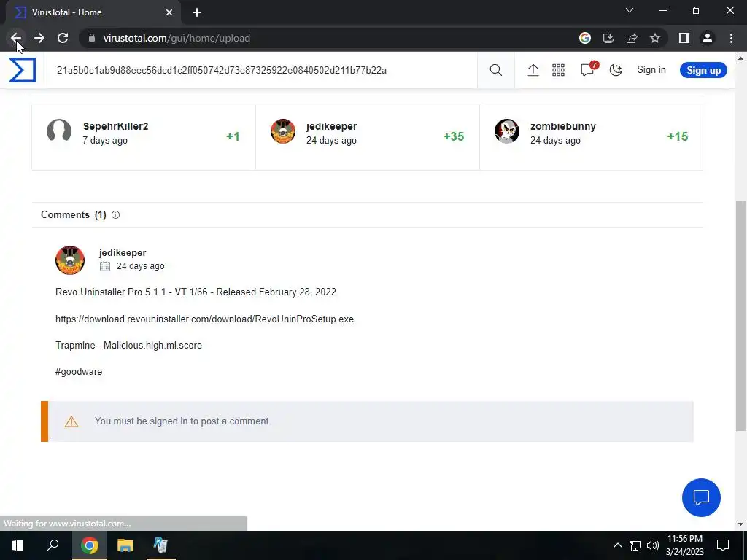Click the RevoUninProSetup.exe download URL

204,319
